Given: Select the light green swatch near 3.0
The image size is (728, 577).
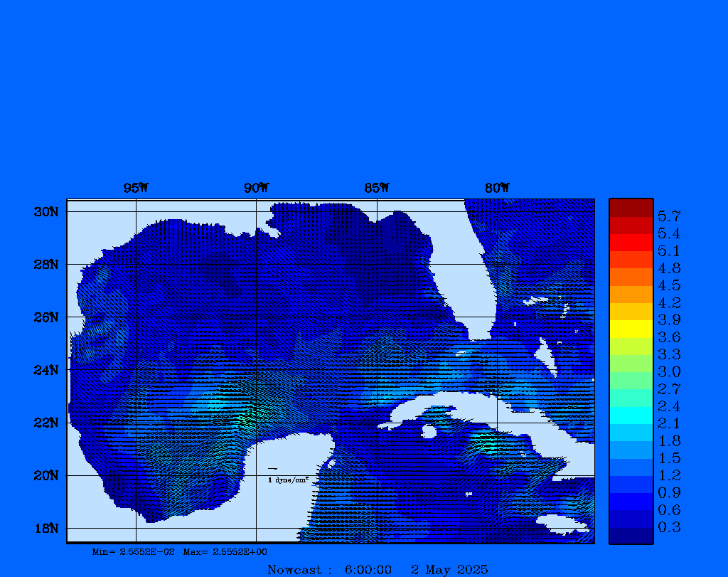Looking at the screenshot, I should (631, 364).
